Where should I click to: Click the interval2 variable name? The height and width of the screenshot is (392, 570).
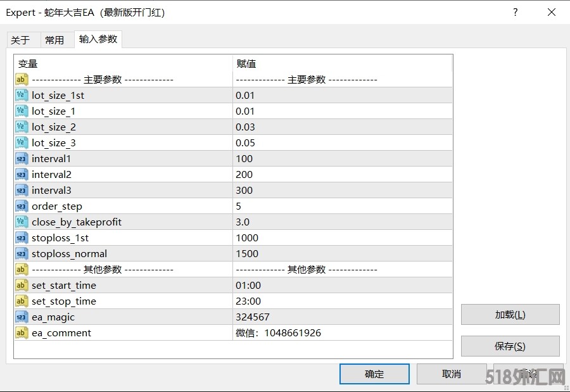coord(52,175)
